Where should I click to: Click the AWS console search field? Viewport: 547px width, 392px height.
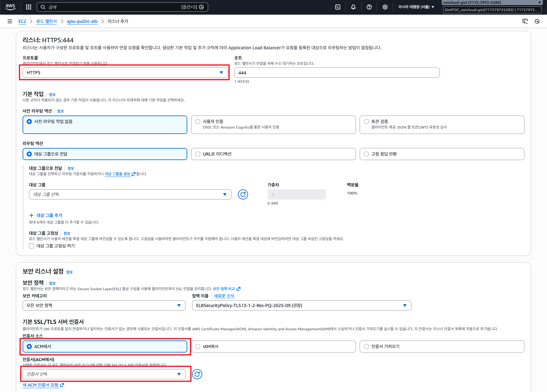point(122,7)
